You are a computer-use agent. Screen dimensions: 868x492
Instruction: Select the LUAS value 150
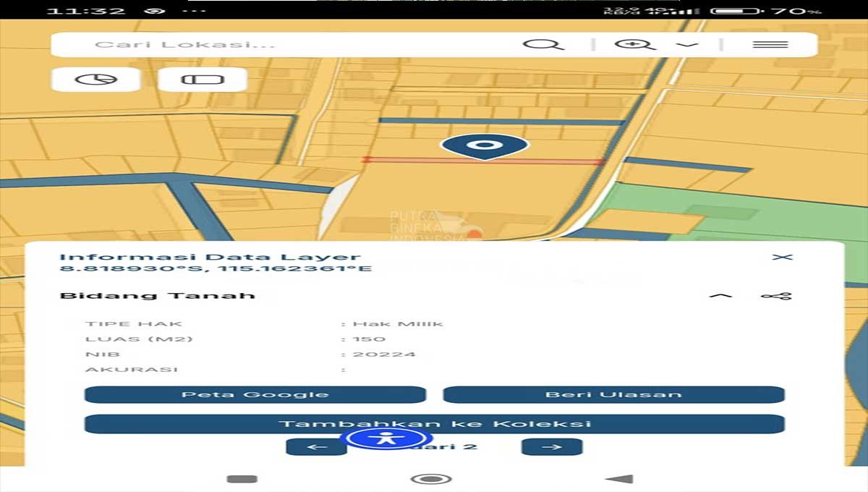[x=369, y=339]
